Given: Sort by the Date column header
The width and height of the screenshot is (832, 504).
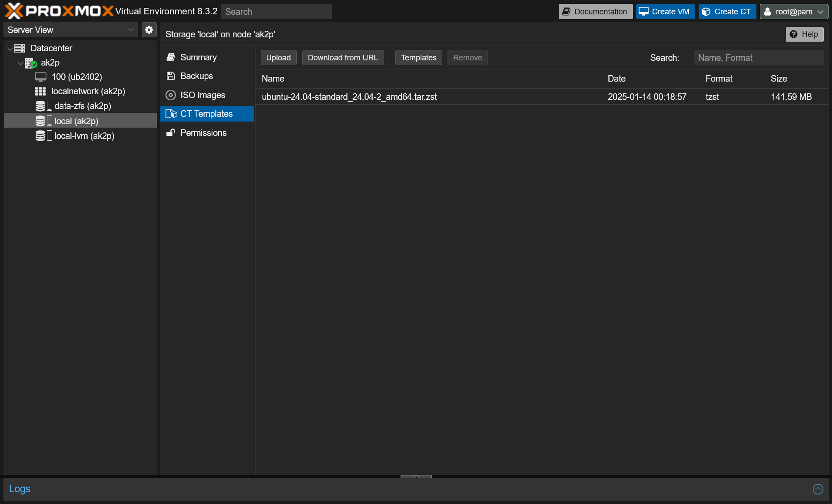Looking at the screenshot, I should pos(650,79).
